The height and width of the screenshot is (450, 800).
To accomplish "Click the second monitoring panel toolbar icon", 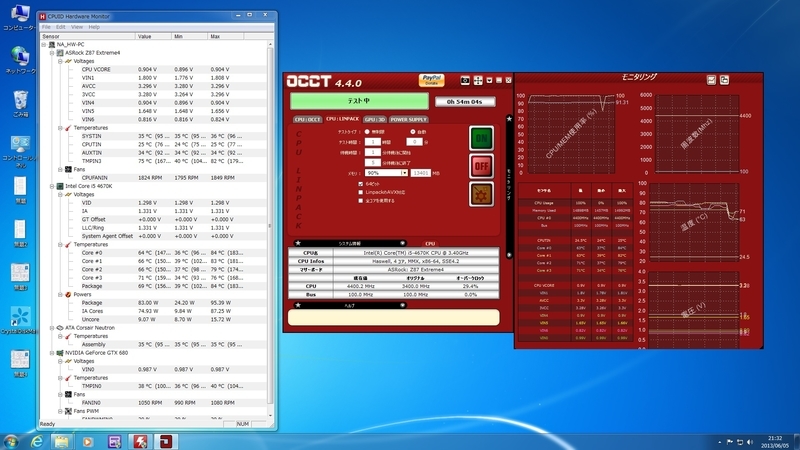I will (x=724, y=80).
